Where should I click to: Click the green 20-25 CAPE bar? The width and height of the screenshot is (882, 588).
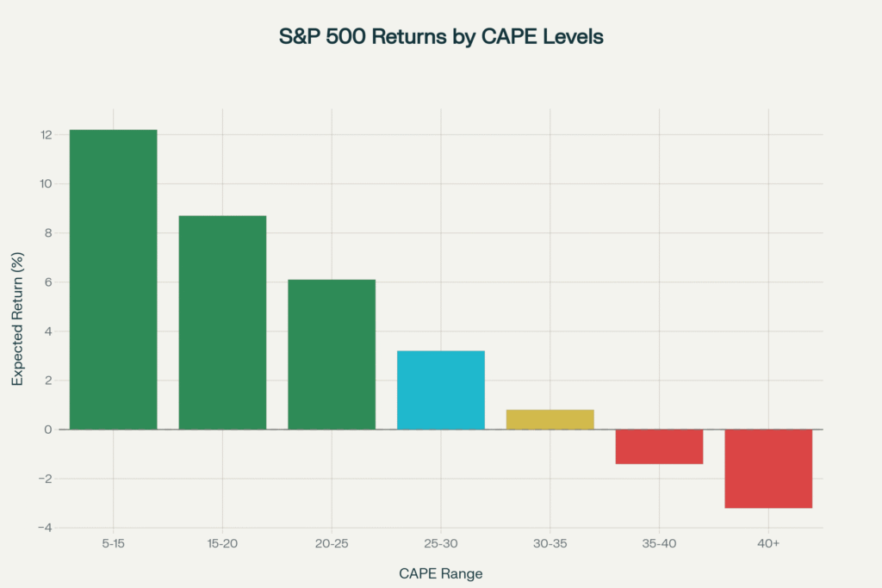tap(332, 354)
